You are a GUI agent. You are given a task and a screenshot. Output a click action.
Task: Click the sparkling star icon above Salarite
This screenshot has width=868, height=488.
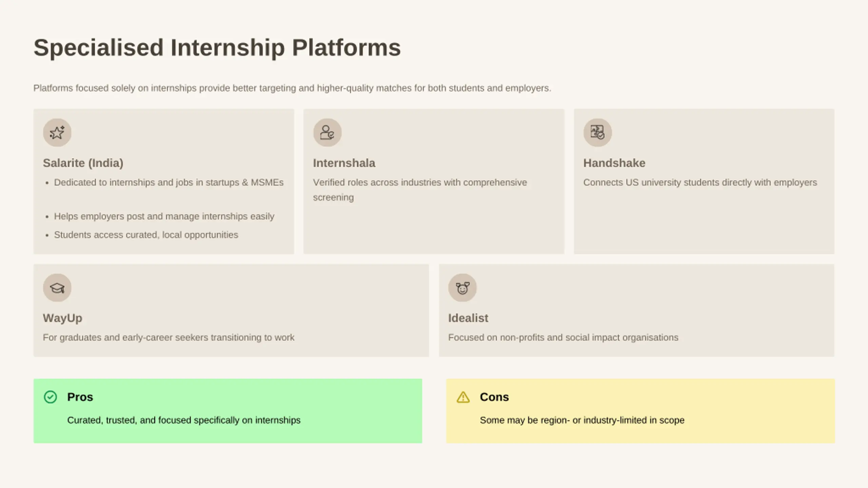57,133
